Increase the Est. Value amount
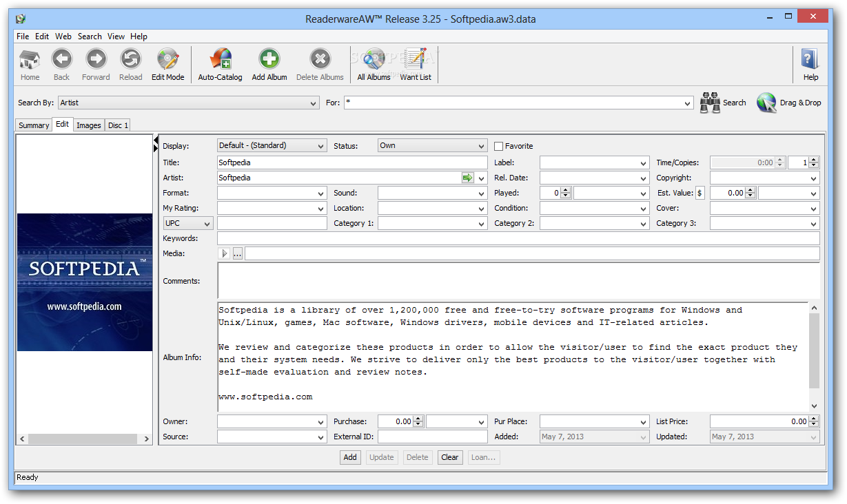This screenshot has height=504, width=847. (x=751, y=190)
